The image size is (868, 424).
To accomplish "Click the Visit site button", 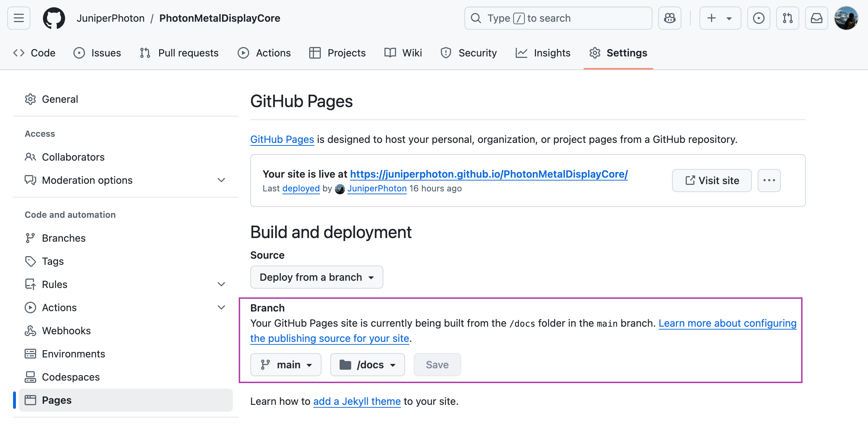I will point(712,181).
